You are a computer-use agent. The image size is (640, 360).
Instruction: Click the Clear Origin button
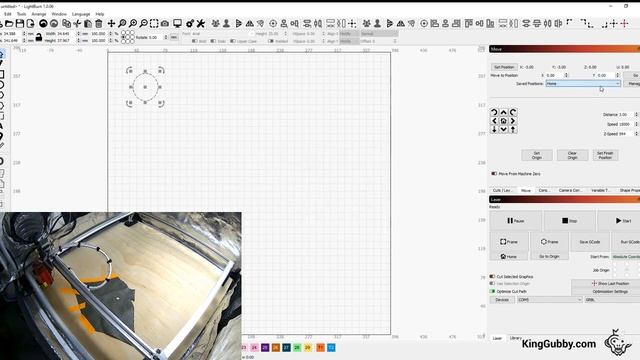[572, 155]
